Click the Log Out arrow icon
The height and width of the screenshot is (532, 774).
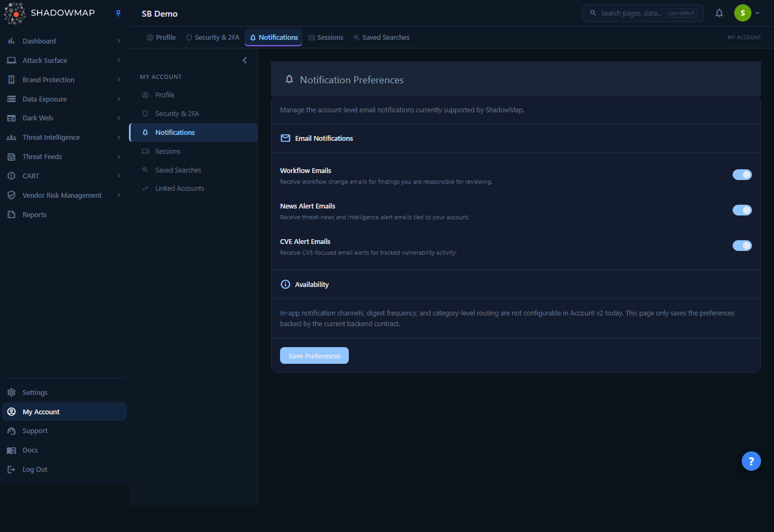(x=11, y=470)
